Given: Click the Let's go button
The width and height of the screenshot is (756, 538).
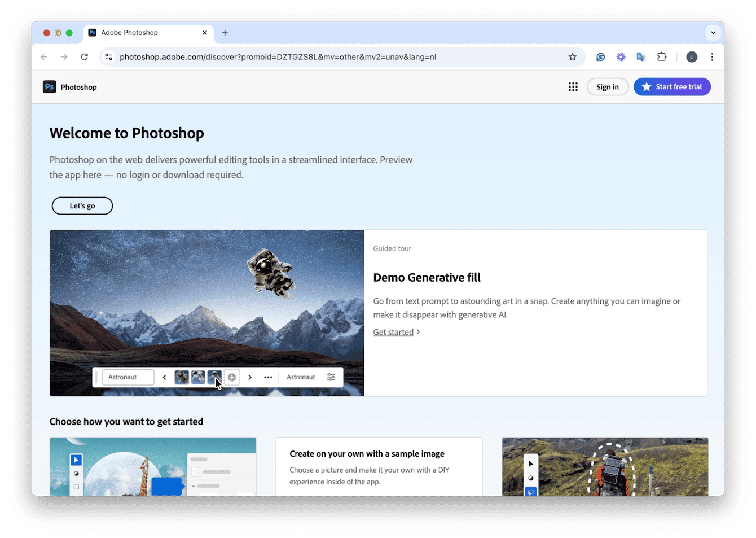Looking at the screenshot, I should [82, 205].
